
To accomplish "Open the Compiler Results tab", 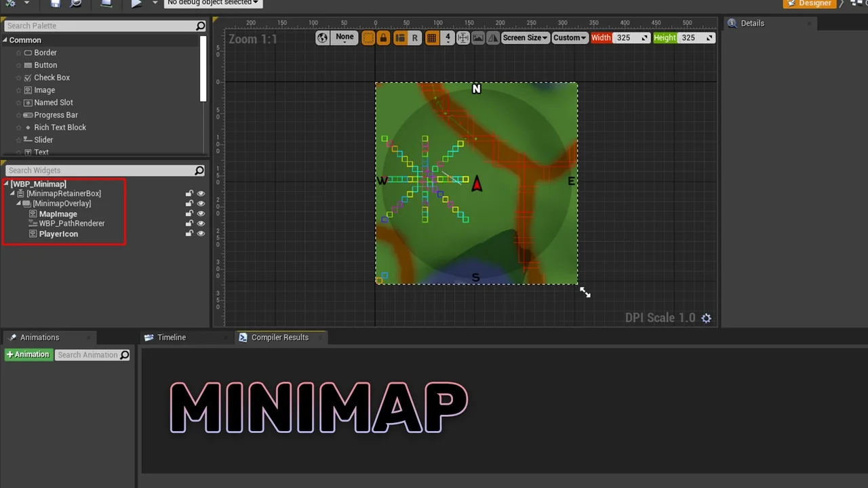I will [279, 338].
